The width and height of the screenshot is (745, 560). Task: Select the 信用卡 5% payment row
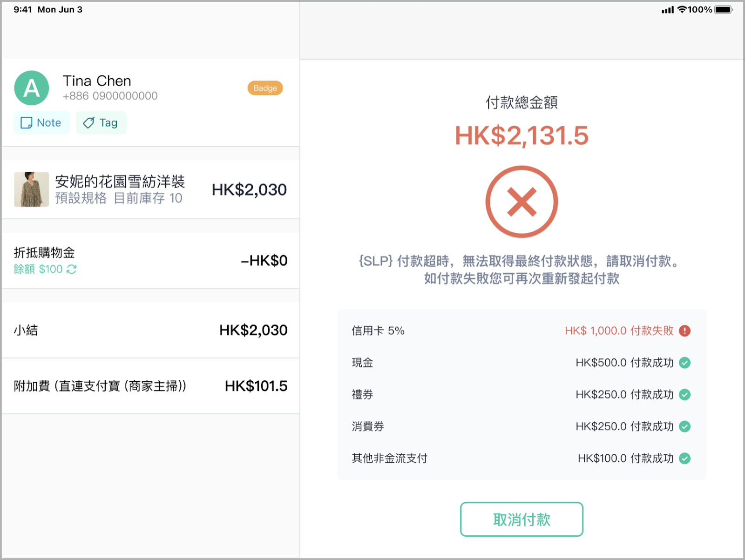[x=521, y=331]
